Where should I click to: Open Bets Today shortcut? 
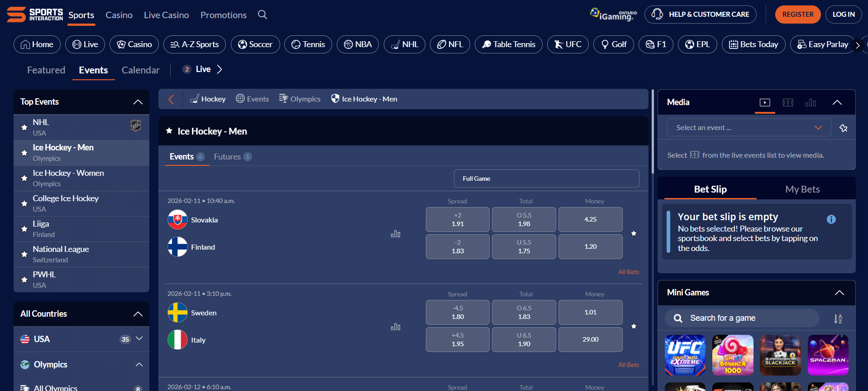[x=754, y=44]
